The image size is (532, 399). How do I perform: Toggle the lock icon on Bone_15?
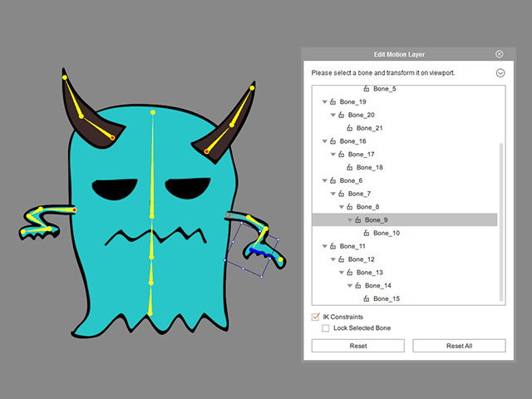click(x=367, y=298)
